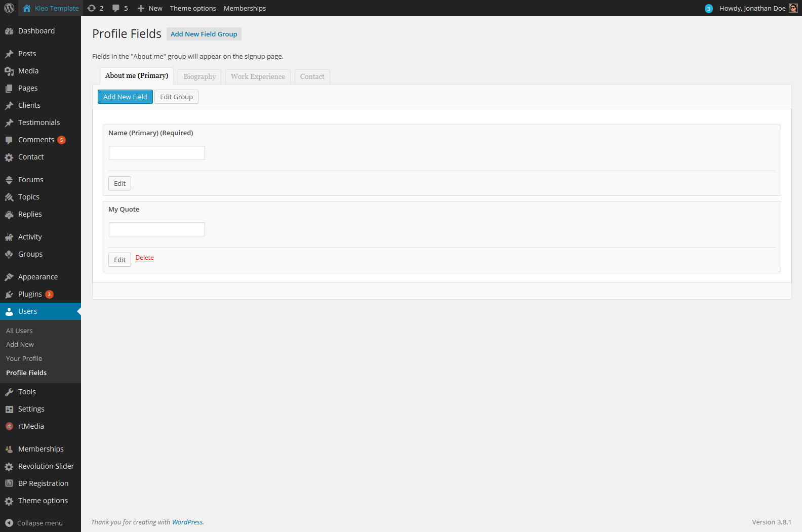The image size is (802, 532).
Task: Click the WordPress logo icon
Action: pos(9,8)
